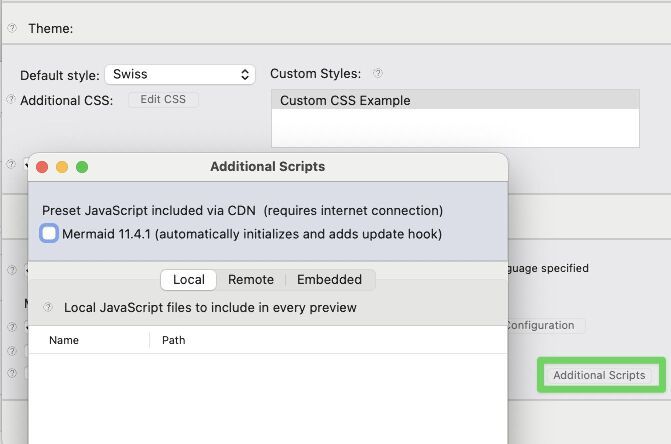Click the help icon next to Custom Styles
The width and height of the screenshot is (671, 444).
(x=378, y=73)
